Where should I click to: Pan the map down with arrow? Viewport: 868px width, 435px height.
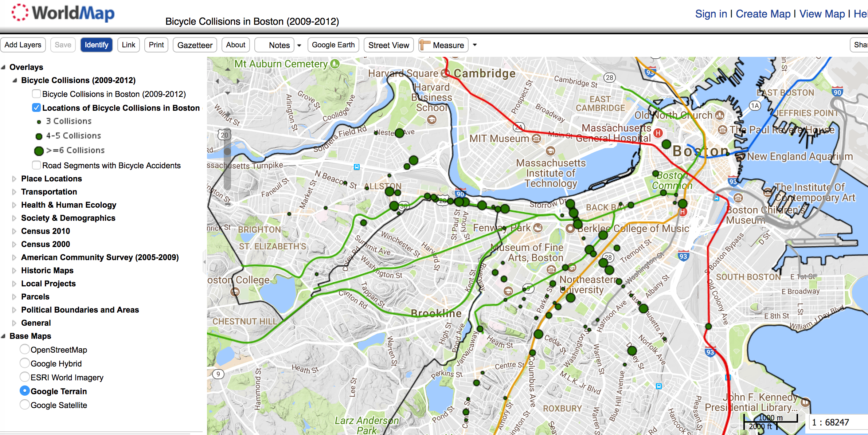(x=228, y=93)
